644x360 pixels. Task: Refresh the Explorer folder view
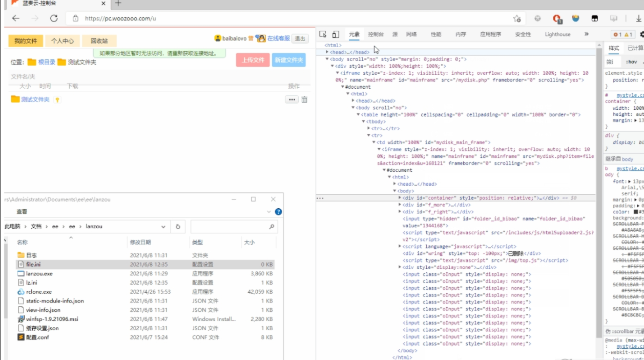[178, 226]
